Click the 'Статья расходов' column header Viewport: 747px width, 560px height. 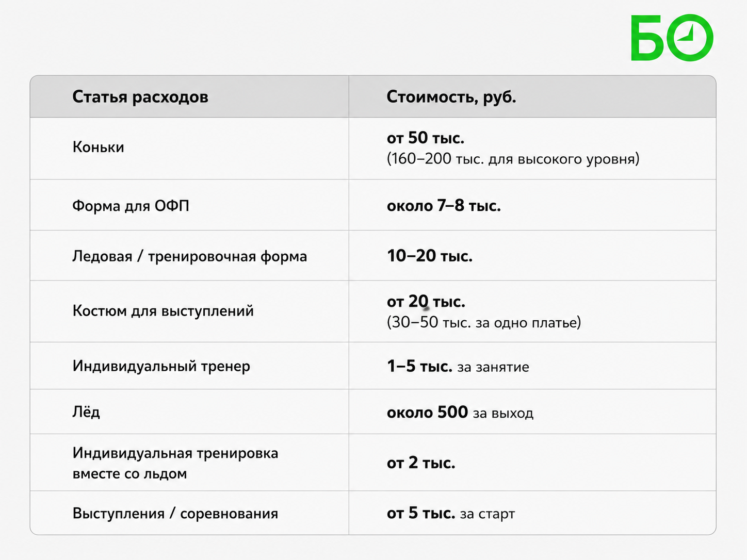(x=140, y=97)
